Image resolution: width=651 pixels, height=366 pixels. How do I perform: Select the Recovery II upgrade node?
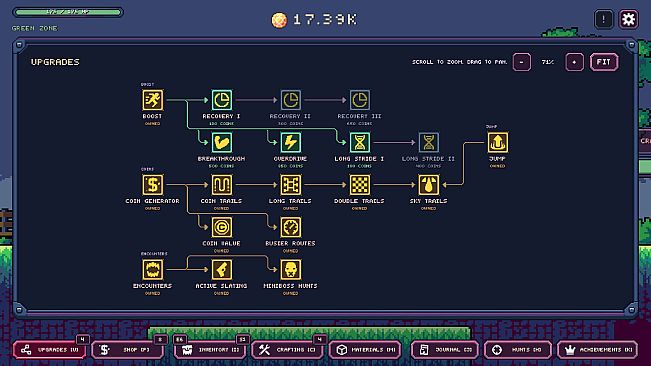[290, 100]
